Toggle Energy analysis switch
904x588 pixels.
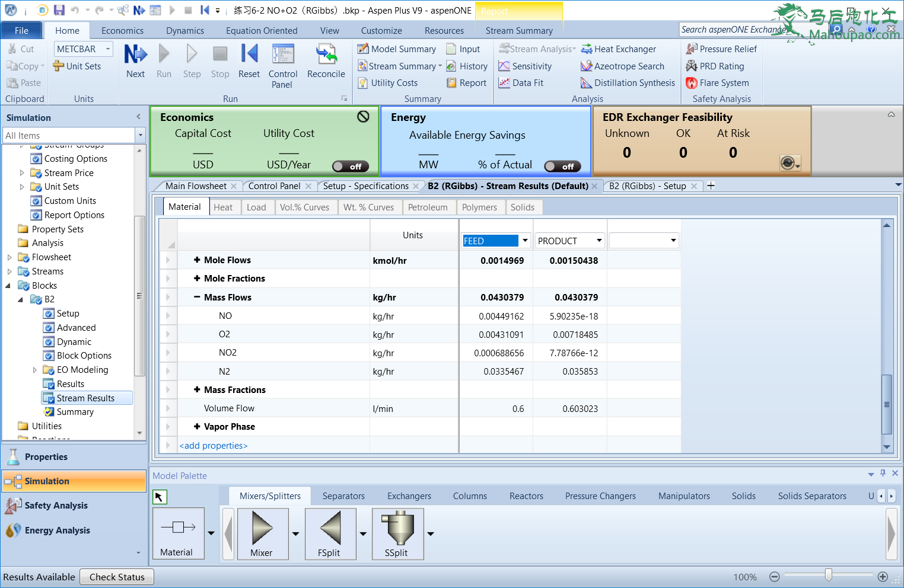[x=562, y=167]
